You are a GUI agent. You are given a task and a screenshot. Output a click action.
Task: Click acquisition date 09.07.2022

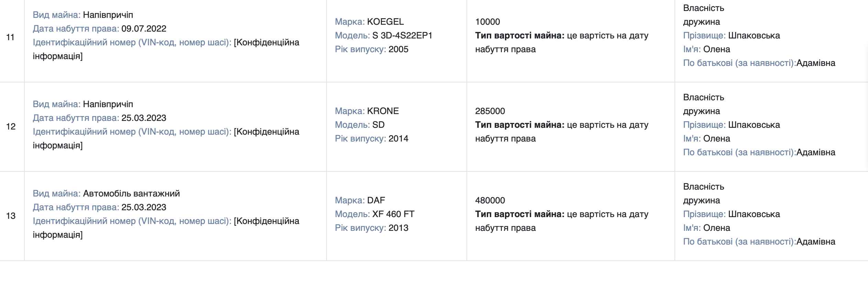click(144, 29)
